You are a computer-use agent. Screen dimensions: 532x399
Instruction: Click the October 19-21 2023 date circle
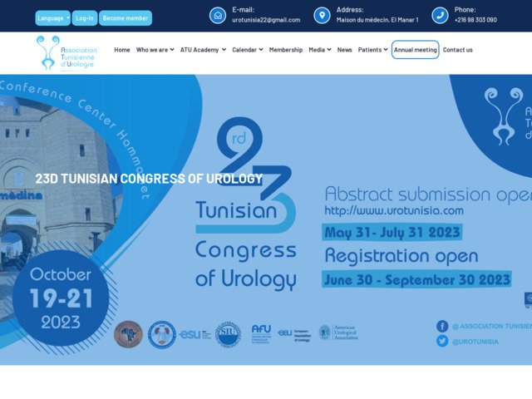61,298
